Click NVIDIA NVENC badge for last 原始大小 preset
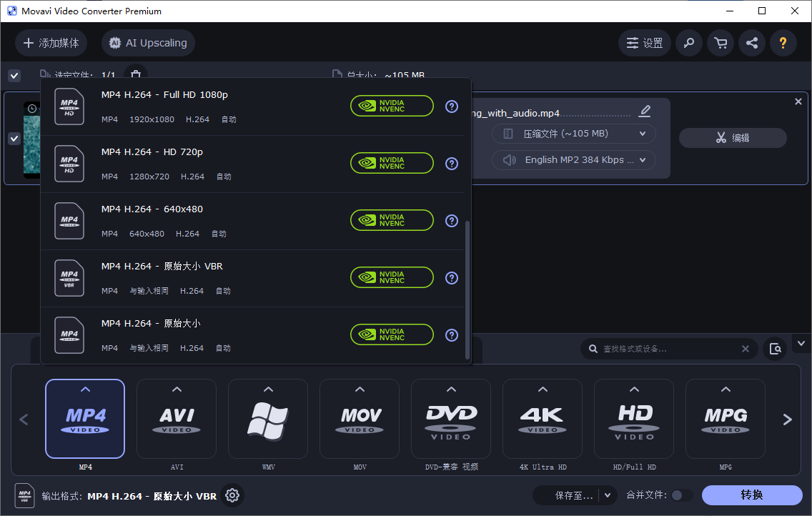This screenshot has width=812, height=516. pos(392,335)
